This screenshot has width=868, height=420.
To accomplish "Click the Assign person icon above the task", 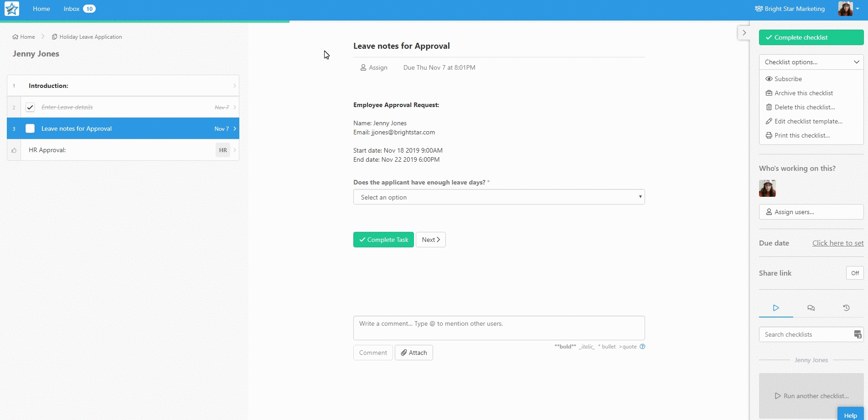I will coord(363,67).
